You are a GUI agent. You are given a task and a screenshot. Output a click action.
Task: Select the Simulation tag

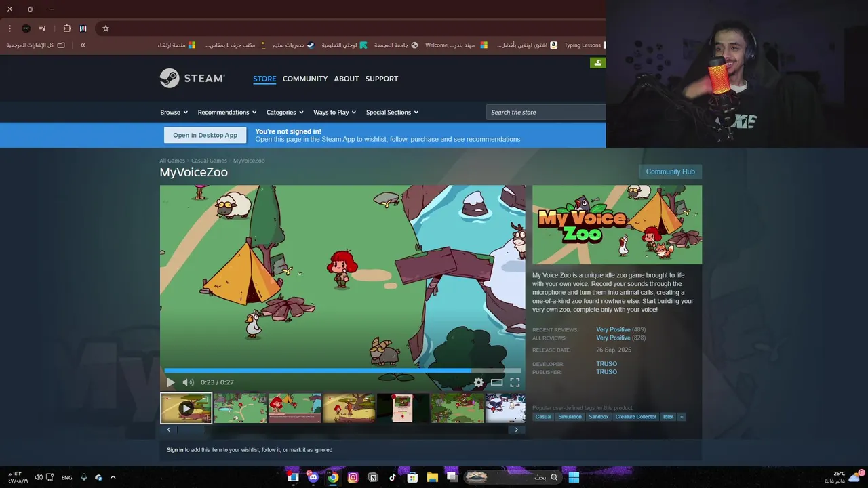click(x=570, y=417)
